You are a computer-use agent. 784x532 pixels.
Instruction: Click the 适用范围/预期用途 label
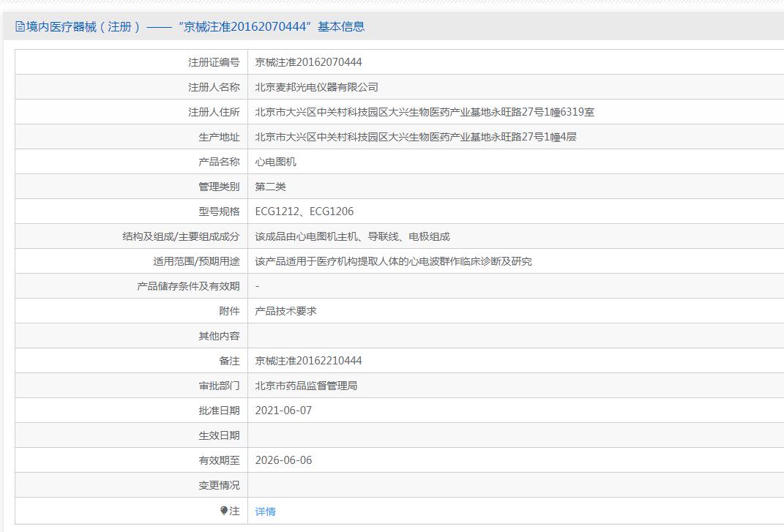point(196,261)
